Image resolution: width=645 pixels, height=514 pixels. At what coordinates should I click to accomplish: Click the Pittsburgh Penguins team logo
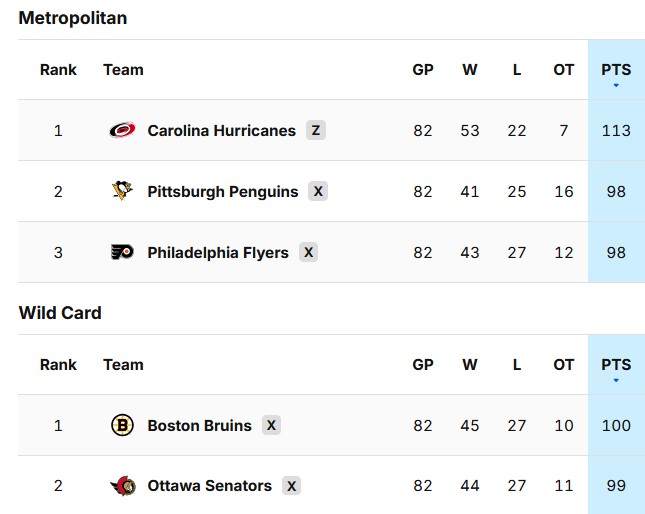(122, 191)
